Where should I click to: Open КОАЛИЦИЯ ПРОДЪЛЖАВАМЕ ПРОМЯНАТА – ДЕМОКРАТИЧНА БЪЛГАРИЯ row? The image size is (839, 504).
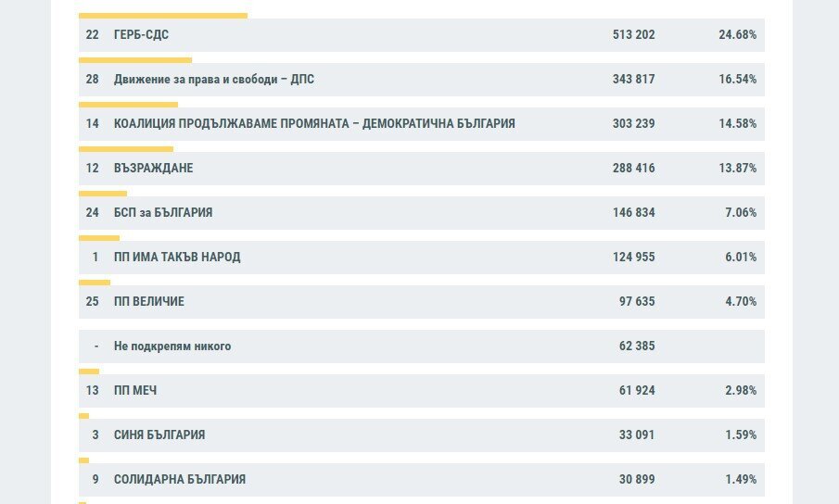pyautogui.click(x=422, y=123)
